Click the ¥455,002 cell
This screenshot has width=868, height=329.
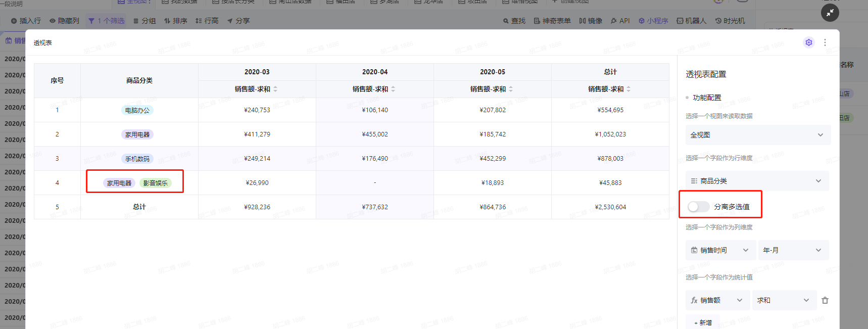coord(375,134)
